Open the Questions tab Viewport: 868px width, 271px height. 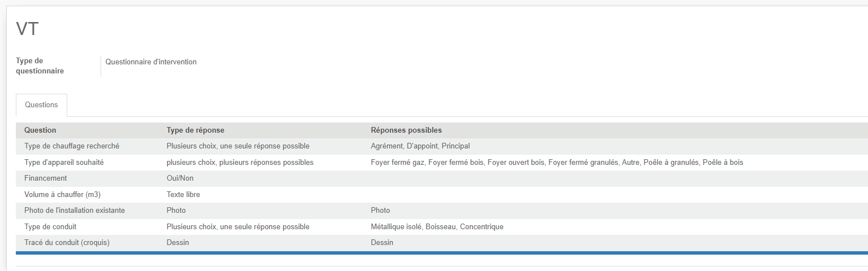click(41, 105)
